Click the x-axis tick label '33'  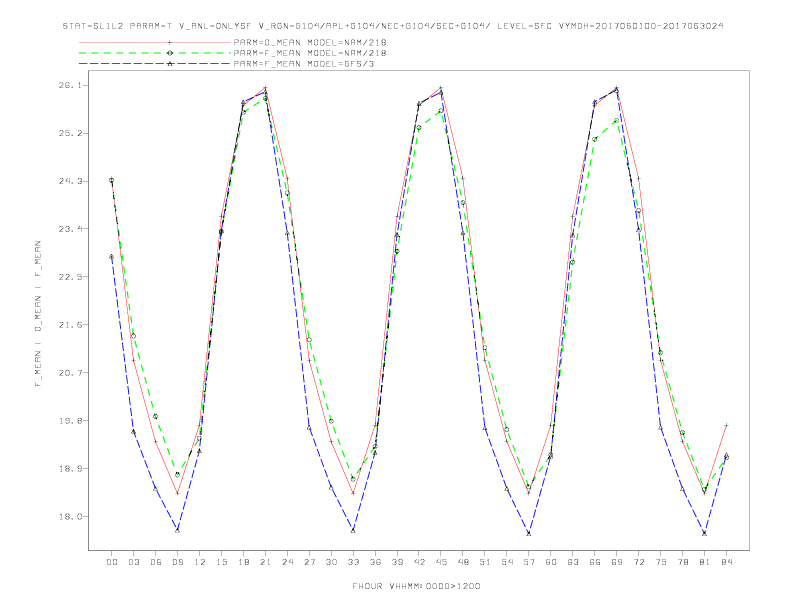[x=353, y=562]
